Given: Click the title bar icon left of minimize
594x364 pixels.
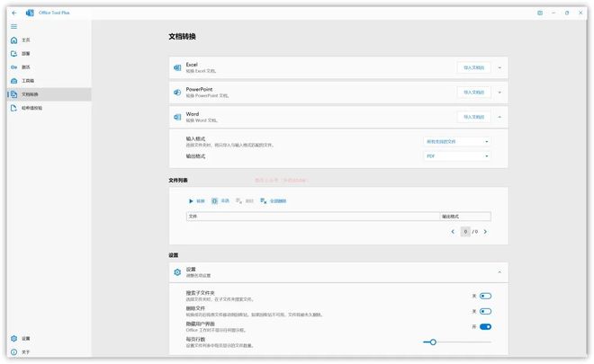Looking at the screenshot, I should tap(540, 13).
